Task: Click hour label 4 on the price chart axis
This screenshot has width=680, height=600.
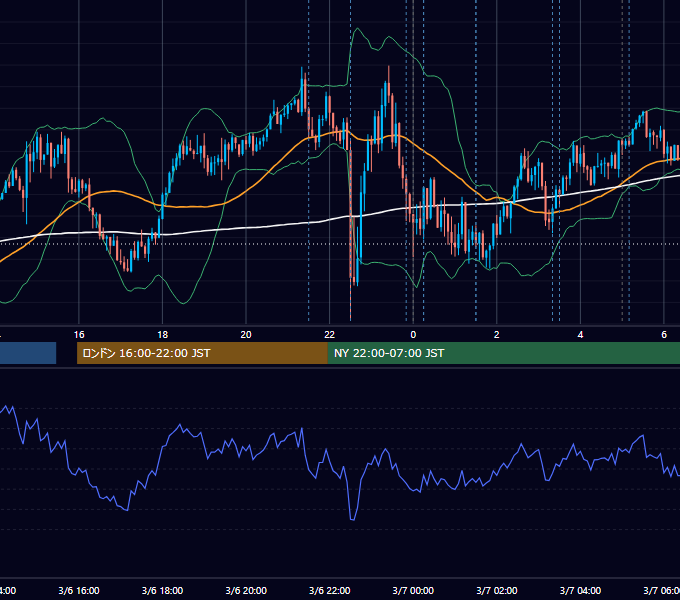Action: 580,334
